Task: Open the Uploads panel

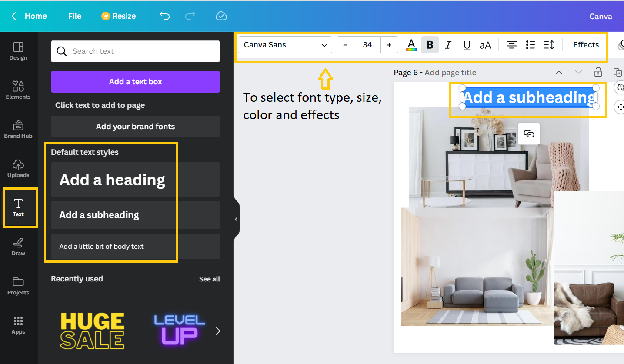Action: [x=18, y=168]
